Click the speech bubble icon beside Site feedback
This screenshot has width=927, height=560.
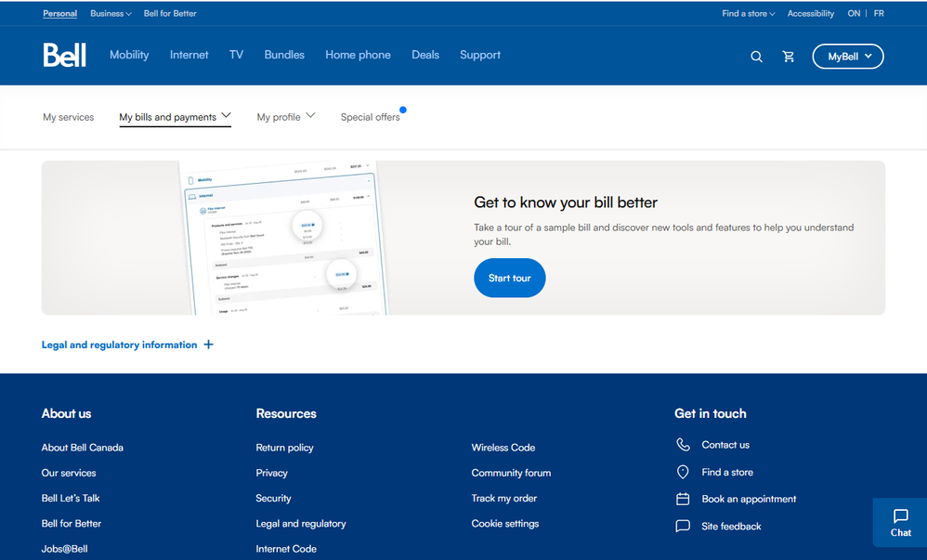click(683, 526)
